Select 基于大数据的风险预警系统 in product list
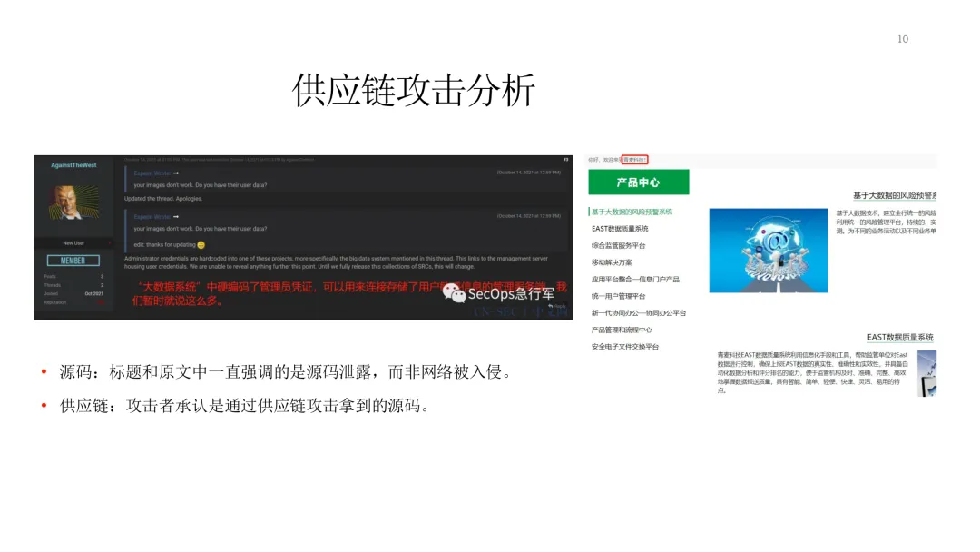Image resolution: width=980 pixels, height=552 pixels. click(632, 212)
